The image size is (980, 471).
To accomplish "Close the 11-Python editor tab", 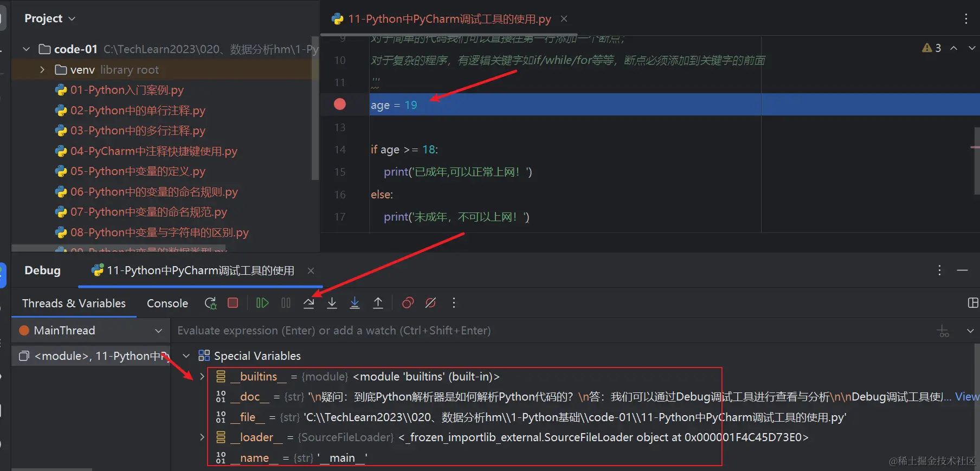I will pos(564,19).
